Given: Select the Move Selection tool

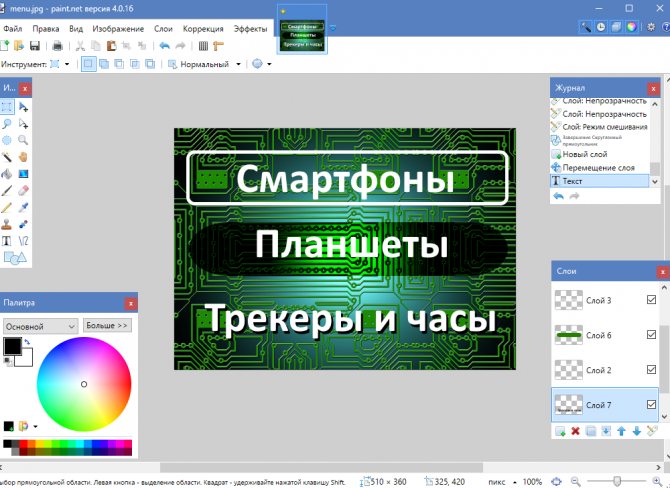Looking at the screenshot, I should tap(24, 124).
